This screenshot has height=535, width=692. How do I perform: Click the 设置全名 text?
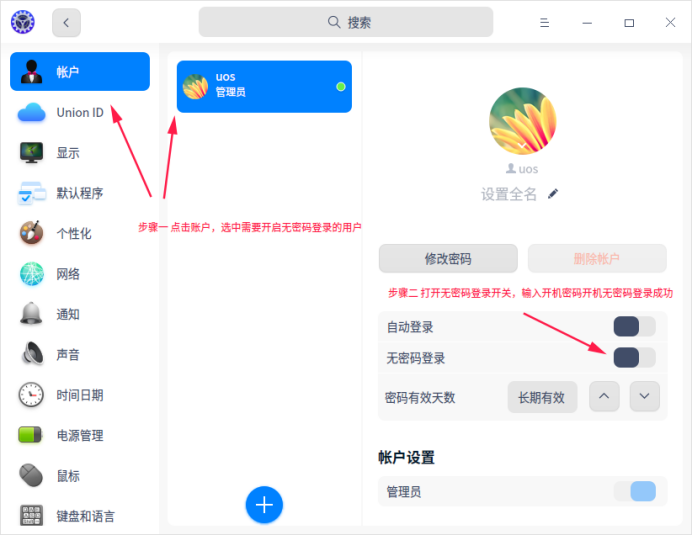(x=508, y=194)
